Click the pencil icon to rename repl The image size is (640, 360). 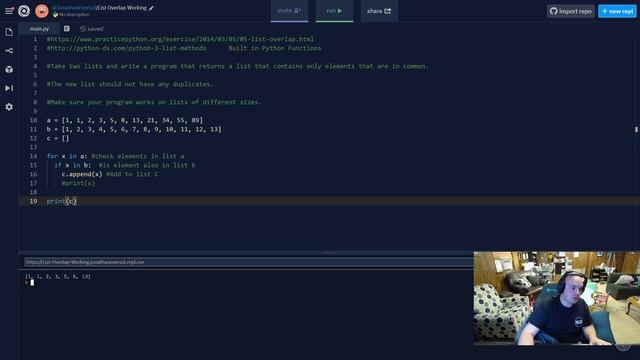click(x=151, y=8)
